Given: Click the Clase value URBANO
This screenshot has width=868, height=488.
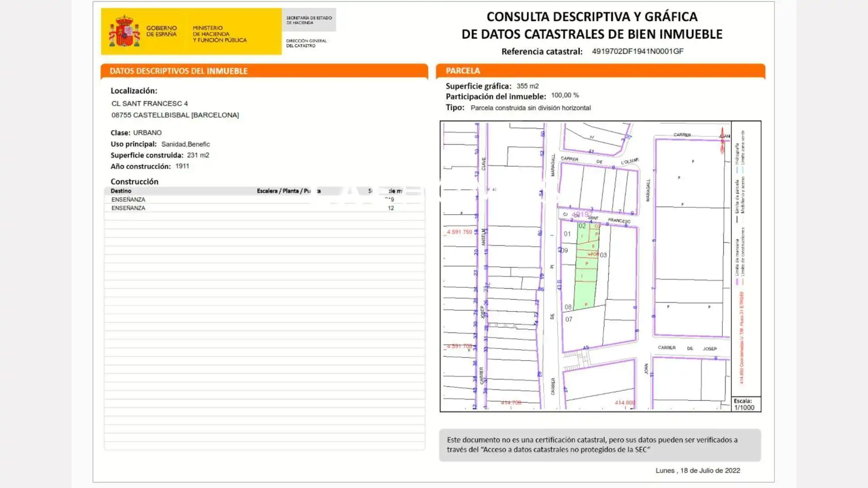Looking at the screenshot, I should click(147, 132).
